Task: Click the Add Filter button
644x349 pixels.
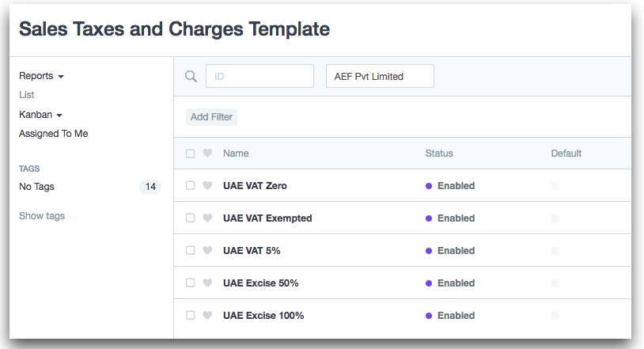Action: pos(211,117)
